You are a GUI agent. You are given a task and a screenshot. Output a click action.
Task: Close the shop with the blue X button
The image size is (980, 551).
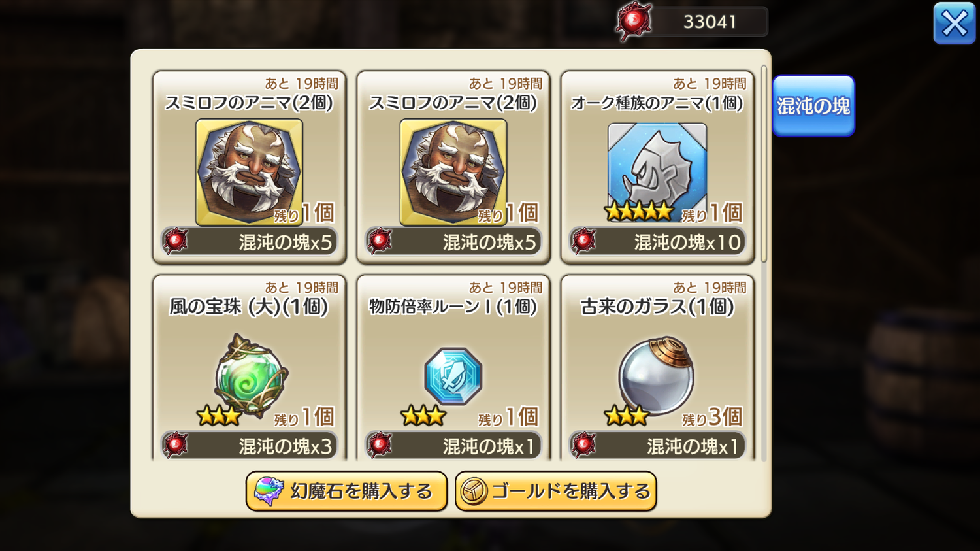(954, 24)
